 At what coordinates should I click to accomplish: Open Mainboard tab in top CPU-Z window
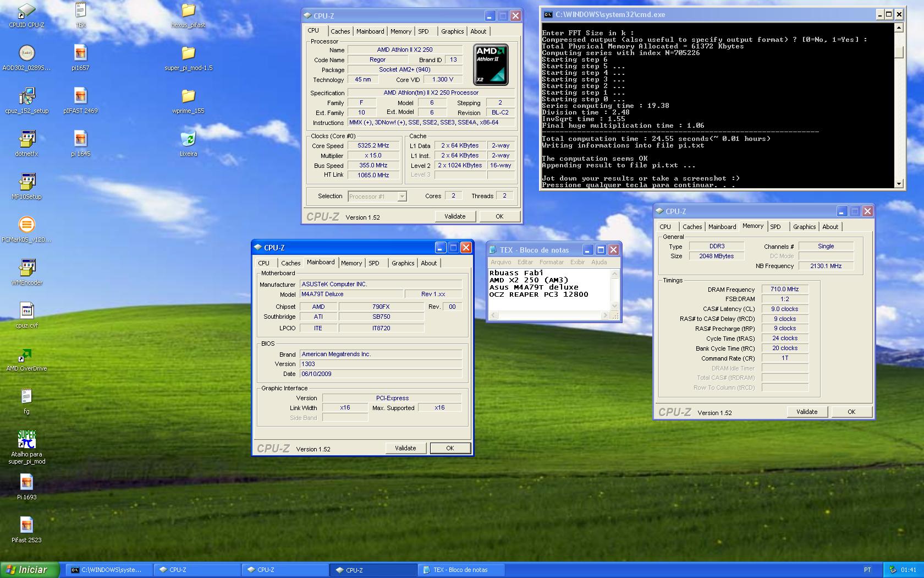pyautogui.click(x=370, y=31)
